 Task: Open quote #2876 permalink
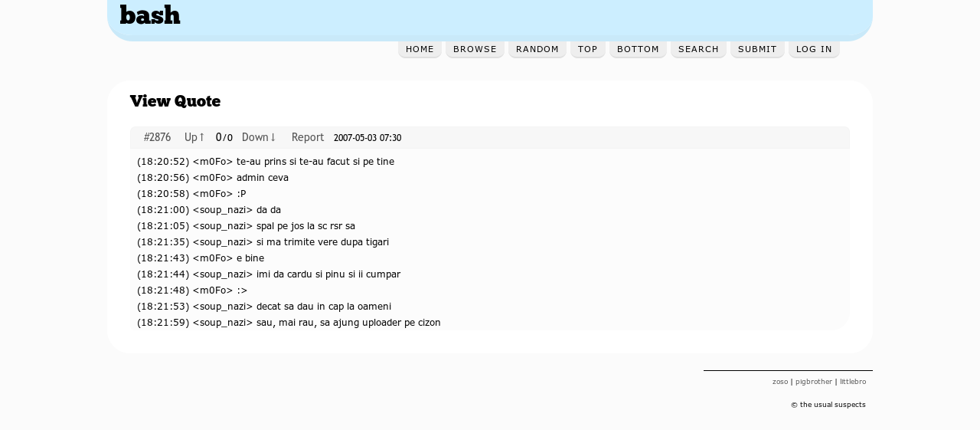(x=157, y=137)
